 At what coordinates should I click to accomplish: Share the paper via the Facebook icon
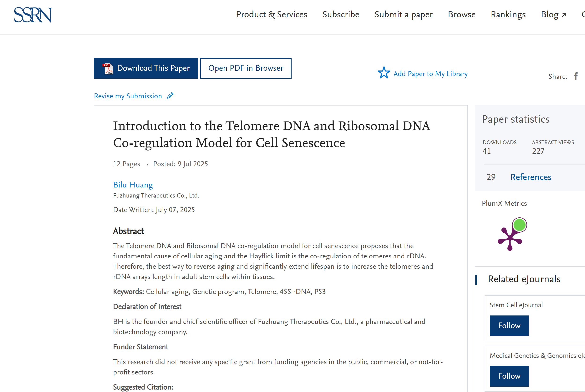pos(576,76)
